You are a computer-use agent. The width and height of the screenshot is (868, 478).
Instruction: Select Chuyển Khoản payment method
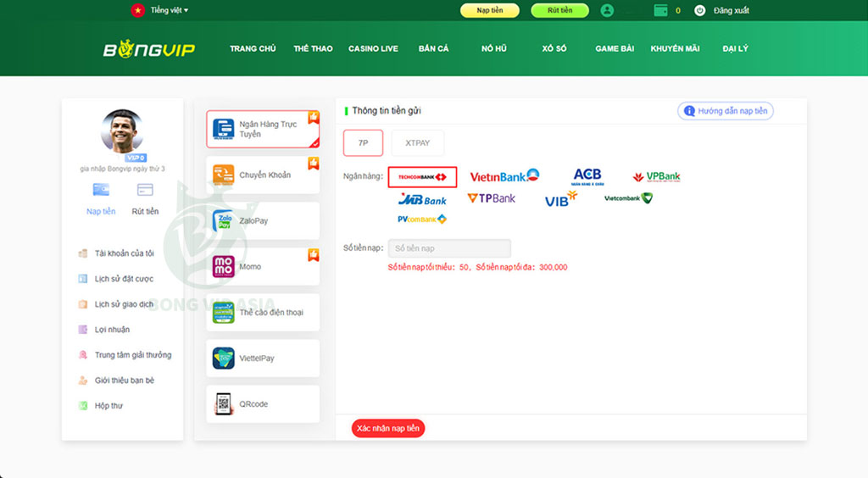pyautogui.click(x=263, y=175)
